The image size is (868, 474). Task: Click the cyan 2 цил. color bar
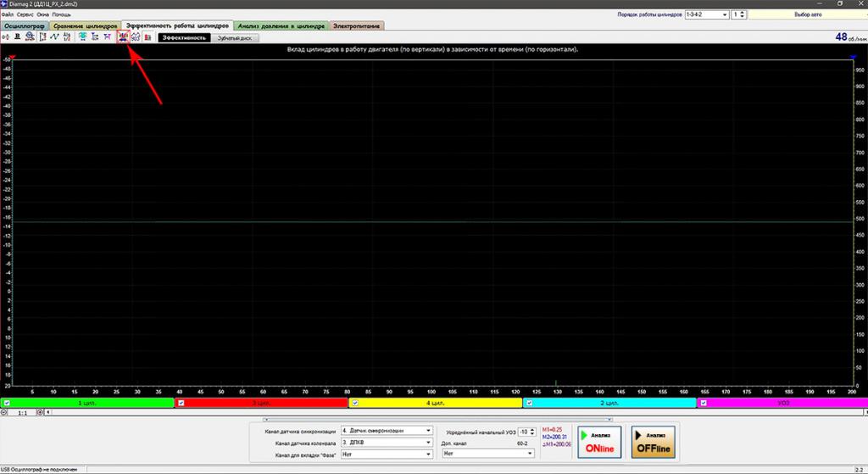click(609, 403)
